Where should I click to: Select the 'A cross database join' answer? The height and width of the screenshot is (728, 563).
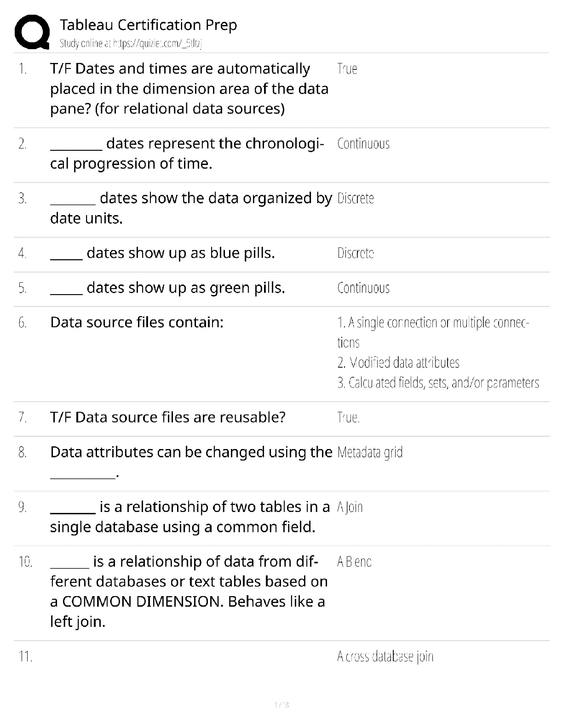pos(385,657)
